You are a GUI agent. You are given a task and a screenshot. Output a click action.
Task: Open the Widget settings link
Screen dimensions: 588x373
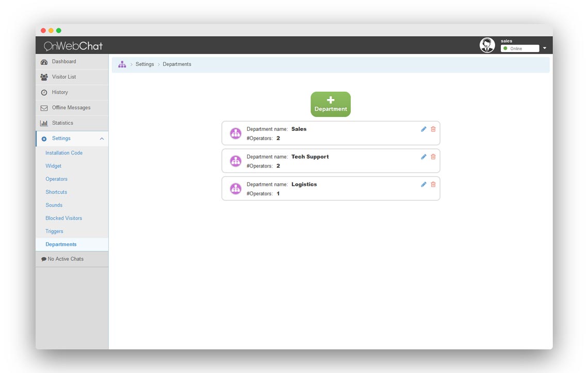pyautogui.click(x=53, y=166)
